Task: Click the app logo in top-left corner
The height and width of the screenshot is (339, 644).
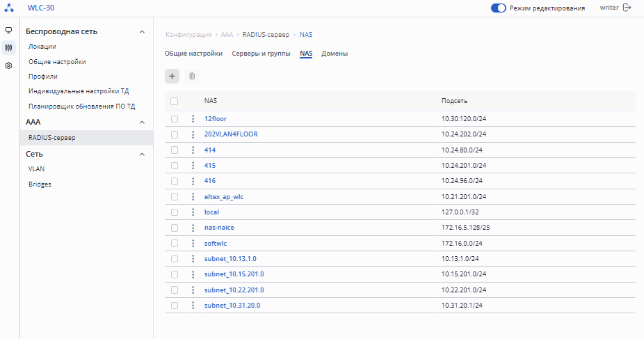Action: [x=9, y=8]
